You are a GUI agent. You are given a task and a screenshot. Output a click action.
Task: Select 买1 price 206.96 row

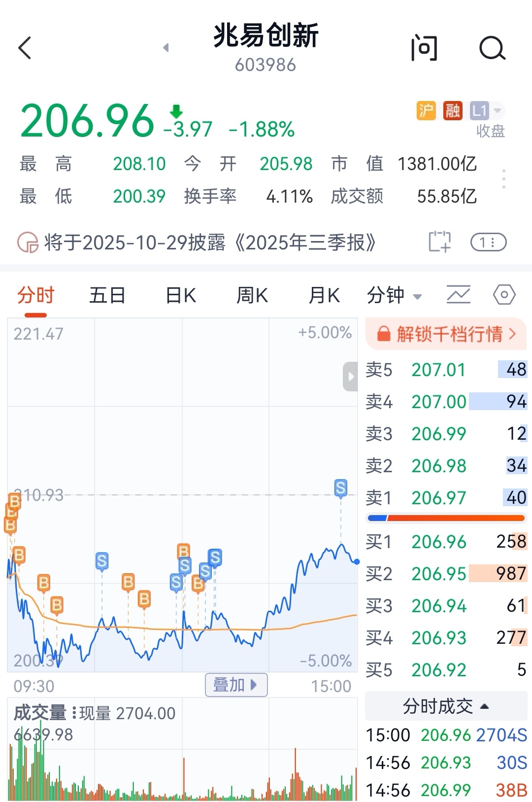click(446, 541)
